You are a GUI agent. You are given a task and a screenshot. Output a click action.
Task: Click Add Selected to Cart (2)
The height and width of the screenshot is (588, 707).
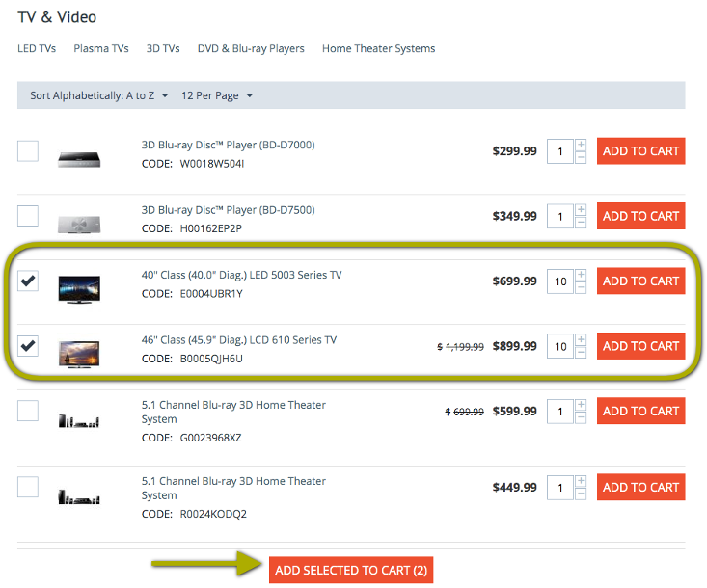351,570
